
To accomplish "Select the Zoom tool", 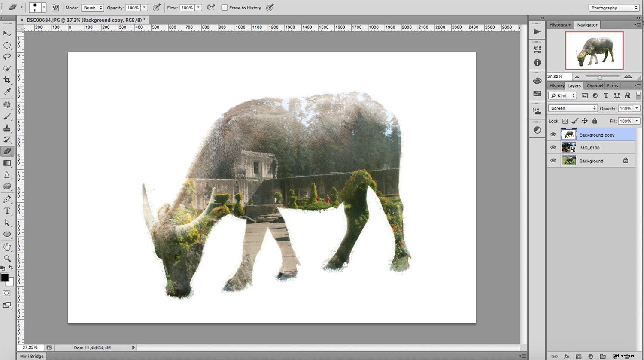I will click(x=7, y=258).
